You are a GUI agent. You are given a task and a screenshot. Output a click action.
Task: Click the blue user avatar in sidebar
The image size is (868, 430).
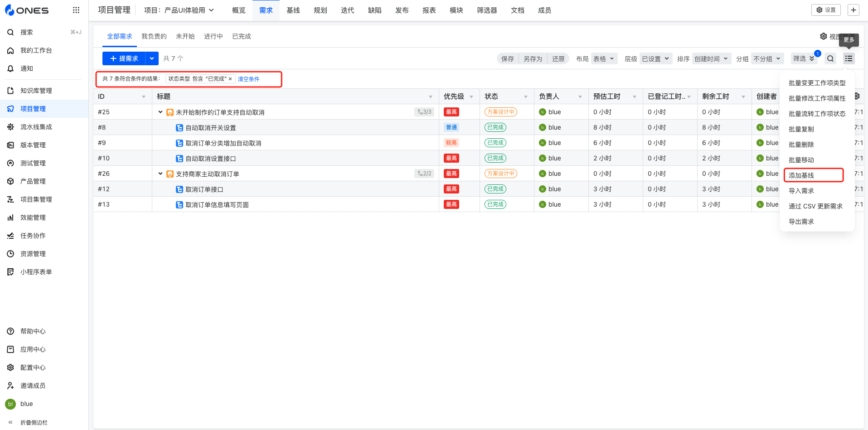tap(10, 404)
